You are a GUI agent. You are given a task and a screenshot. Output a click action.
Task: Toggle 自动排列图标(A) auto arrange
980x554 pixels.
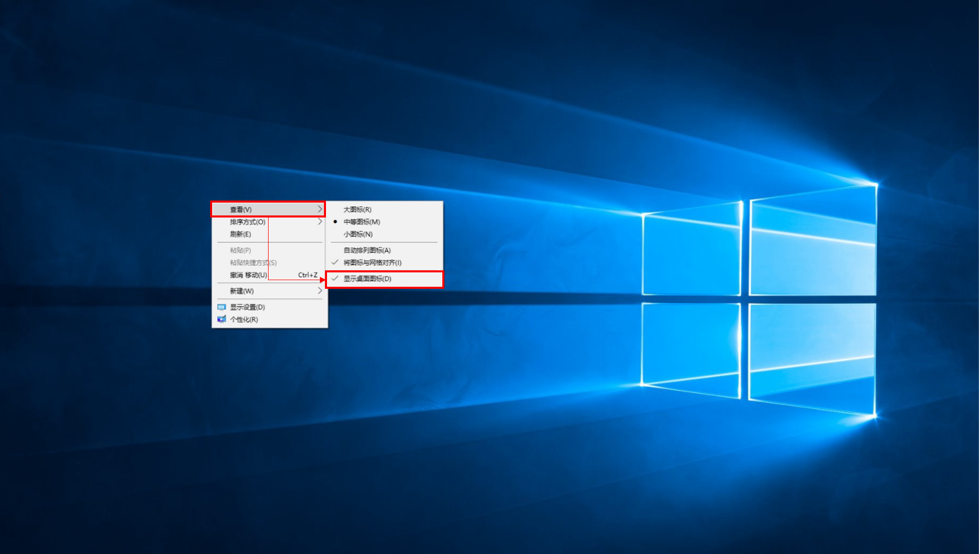pyautogui.click(x=384, y=250)
